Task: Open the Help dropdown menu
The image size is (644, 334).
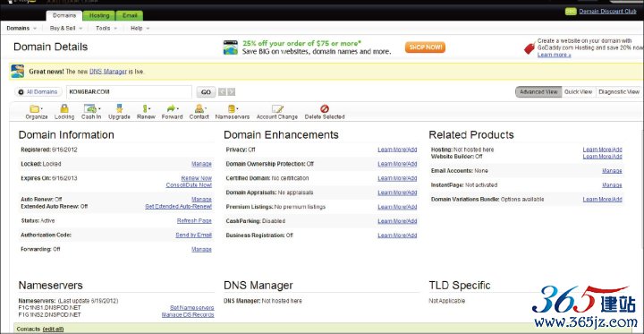Action: [140, 29]
